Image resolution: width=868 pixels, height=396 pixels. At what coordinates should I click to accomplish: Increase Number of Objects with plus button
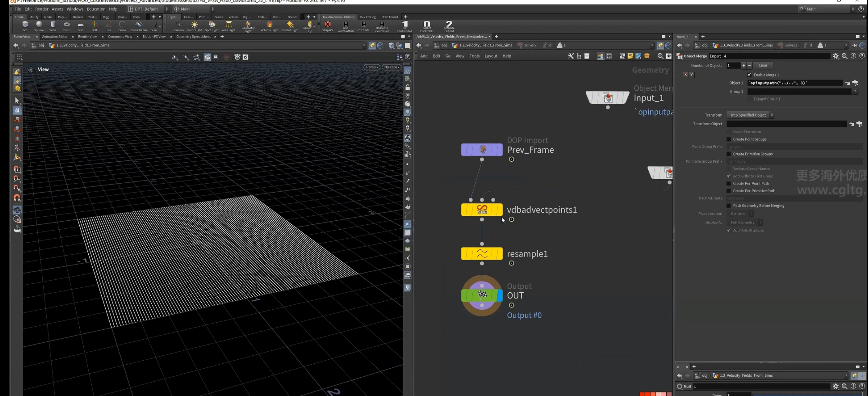pos(743,66)
